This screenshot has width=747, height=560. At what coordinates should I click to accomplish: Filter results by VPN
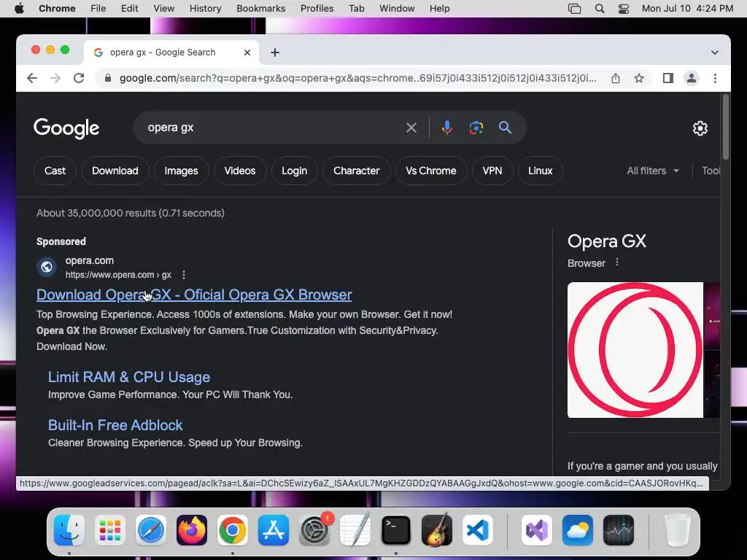coord(492,171)
